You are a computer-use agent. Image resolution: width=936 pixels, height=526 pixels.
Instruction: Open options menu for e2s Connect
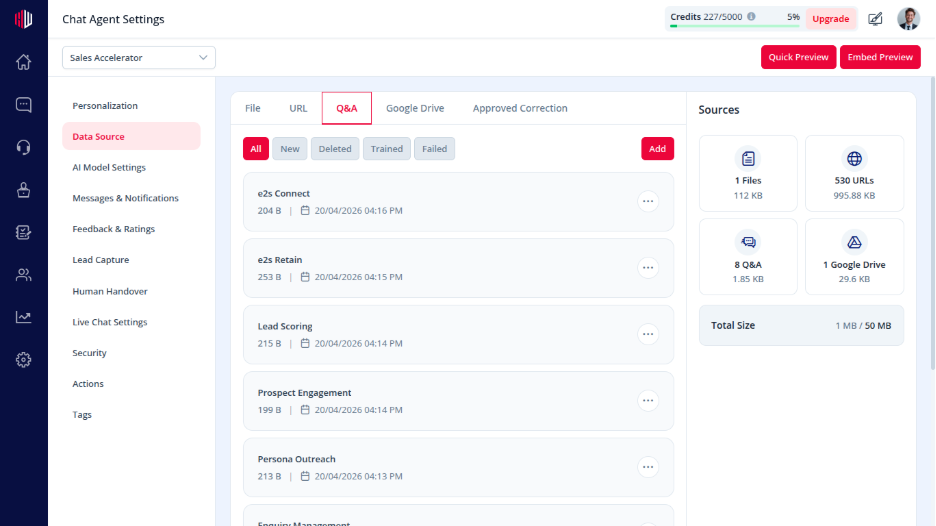648,201
